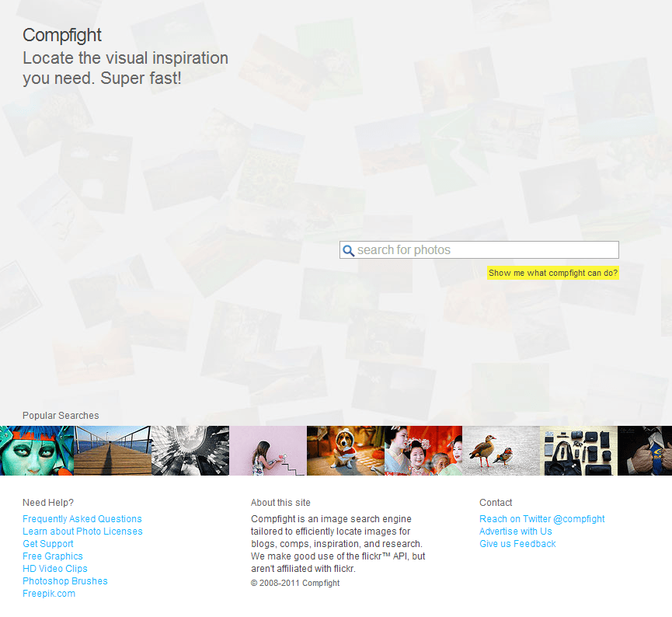This screenshot has height=617, width=672.
Task: Visit the Freepik.com link
Action: pyautogui.click(x=49, y=594)
